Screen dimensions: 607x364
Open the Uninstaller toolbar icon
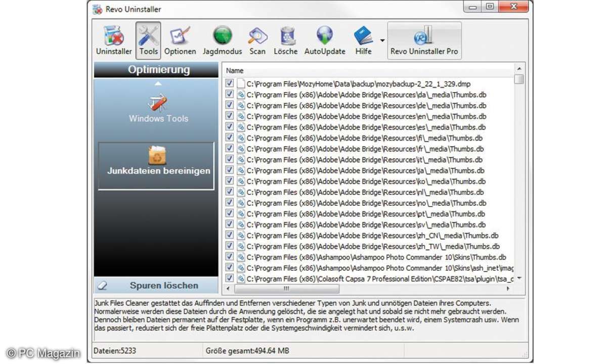[x=114, y=40]
